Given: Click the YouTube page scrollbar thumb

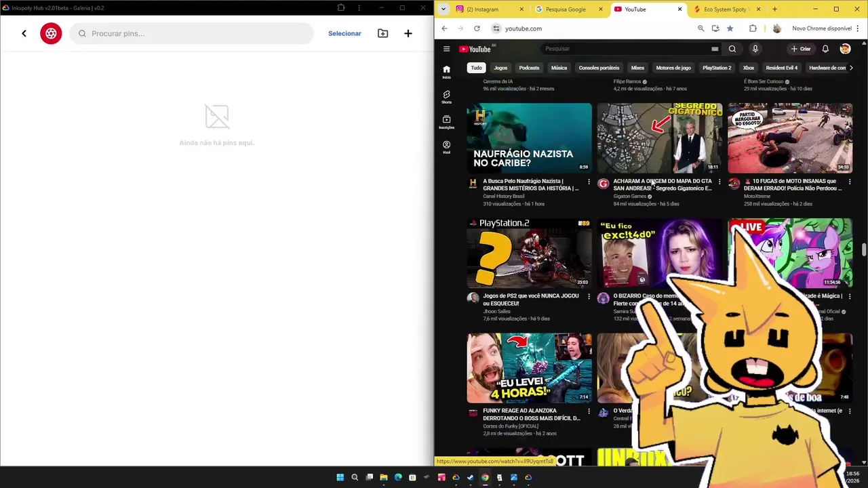Looking at the screenshot, I should pos(864,249).
